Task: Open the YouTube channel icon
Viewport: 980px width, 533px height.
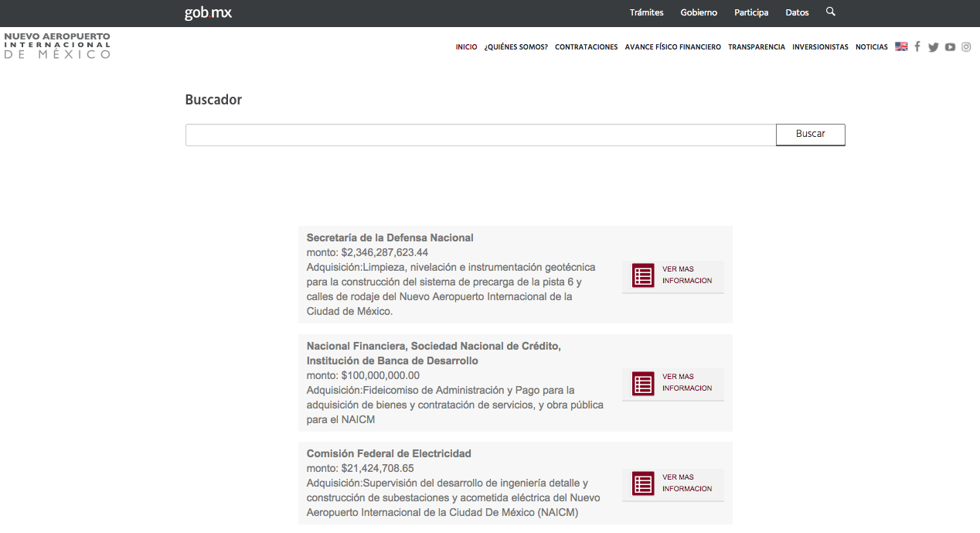Action: (x=950, y=47)
